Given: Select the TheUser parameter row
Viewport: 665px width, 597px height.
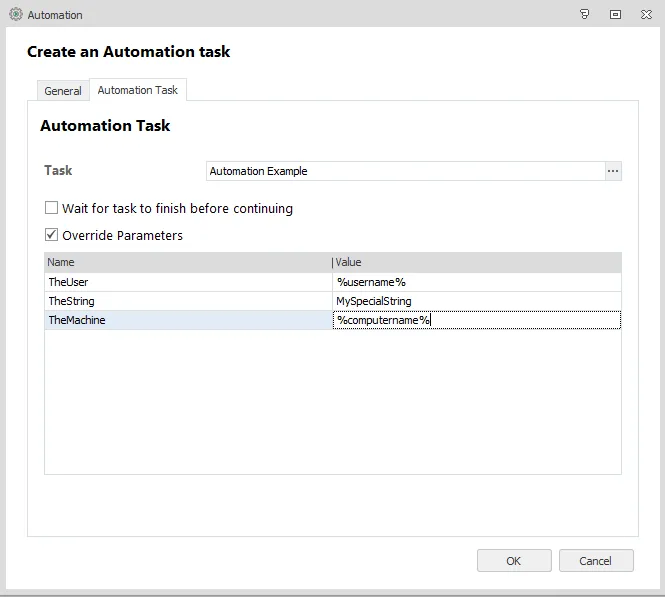Looking at the screenshot, I should 188,282.
